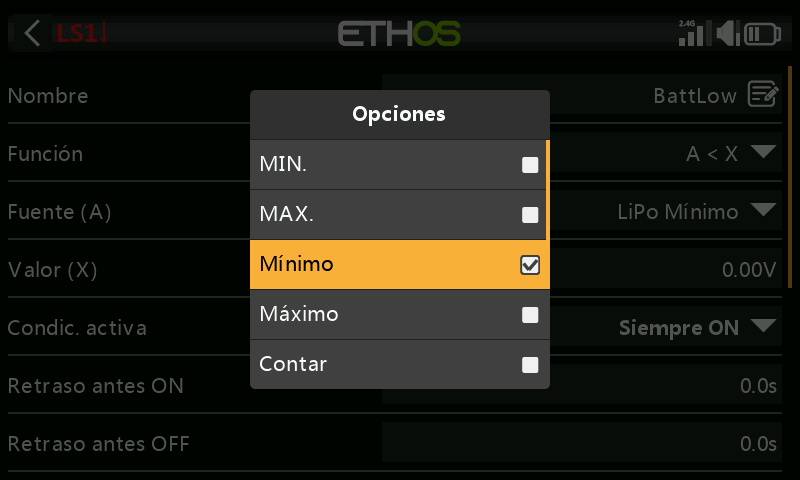Edit the Valor (X) 0.00V field

click(x=666, y=269)
